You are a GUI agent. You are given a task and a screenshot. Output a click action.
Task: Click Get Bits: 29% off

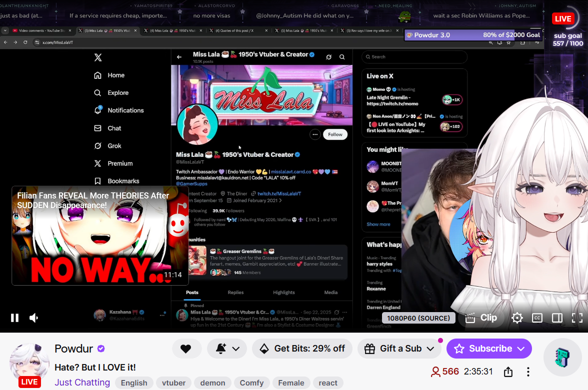302,349
